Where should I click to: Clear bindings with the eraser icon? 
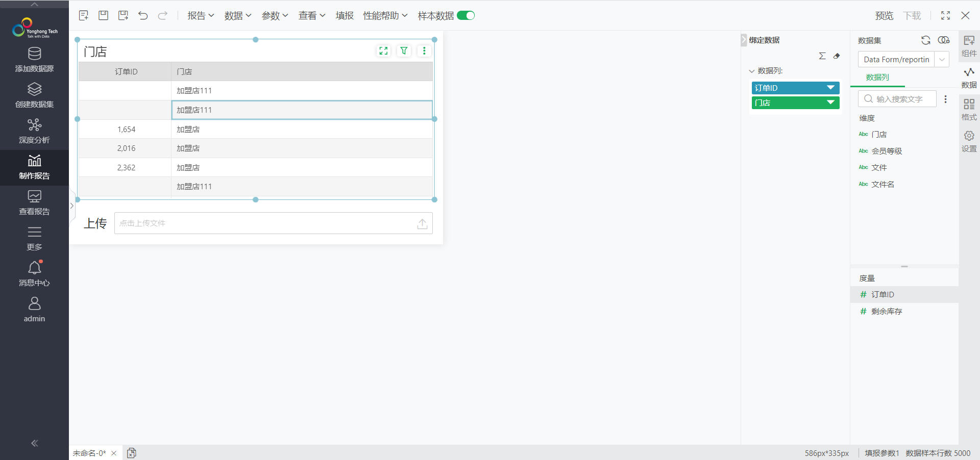837,56
